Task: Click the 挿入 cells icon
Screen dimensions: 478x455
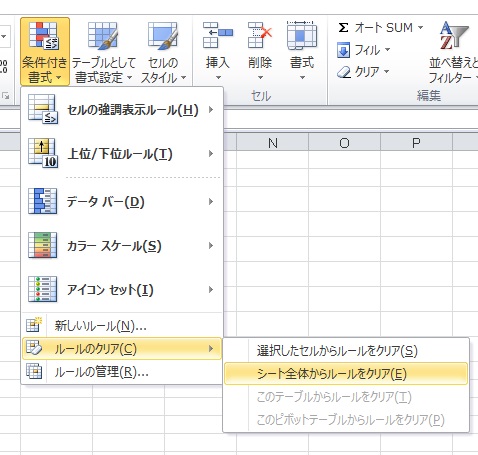Action: pos(218,35)
